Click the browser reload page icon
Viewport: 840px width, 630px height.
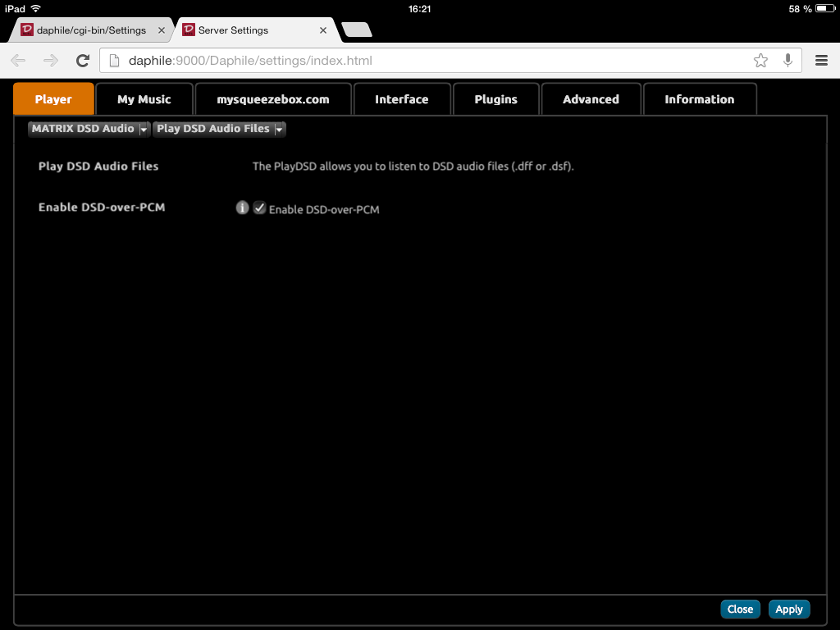coord(82,61)
